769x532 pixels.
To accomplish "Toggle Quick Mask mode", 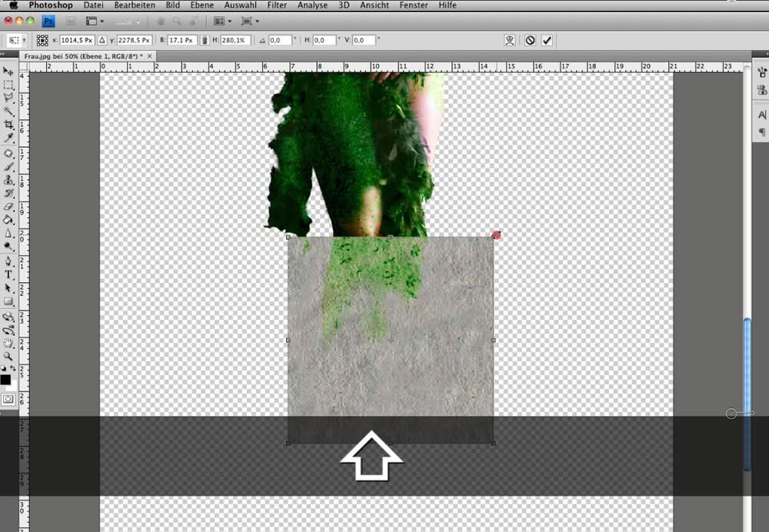I will click(8, 399).
